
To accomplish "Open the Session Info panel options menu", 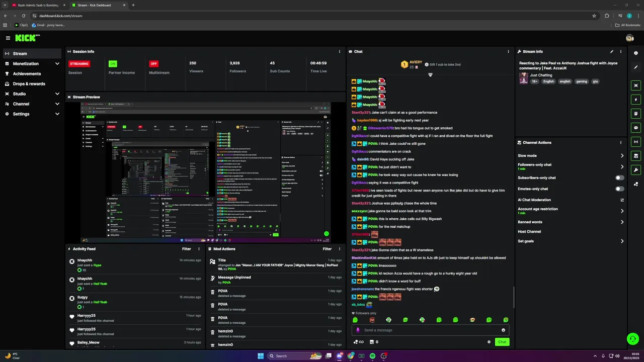I will (x=340, y=51).
